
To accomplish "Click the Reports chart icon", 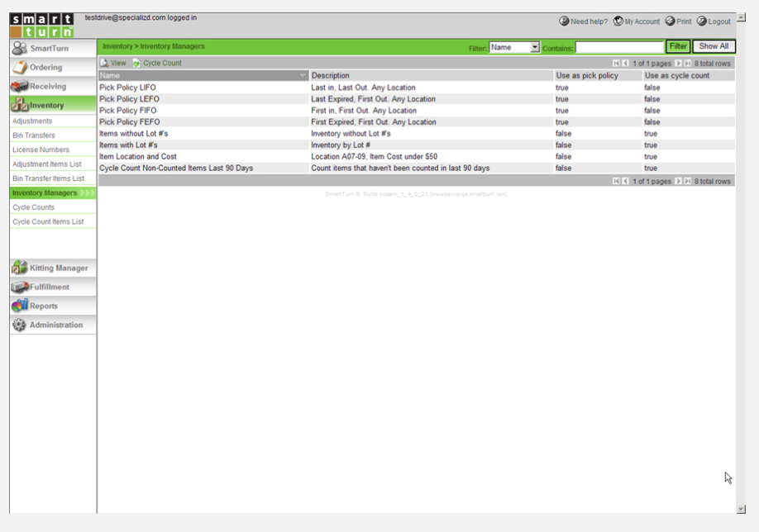I will pyautogui.click(x=20, y=305).
